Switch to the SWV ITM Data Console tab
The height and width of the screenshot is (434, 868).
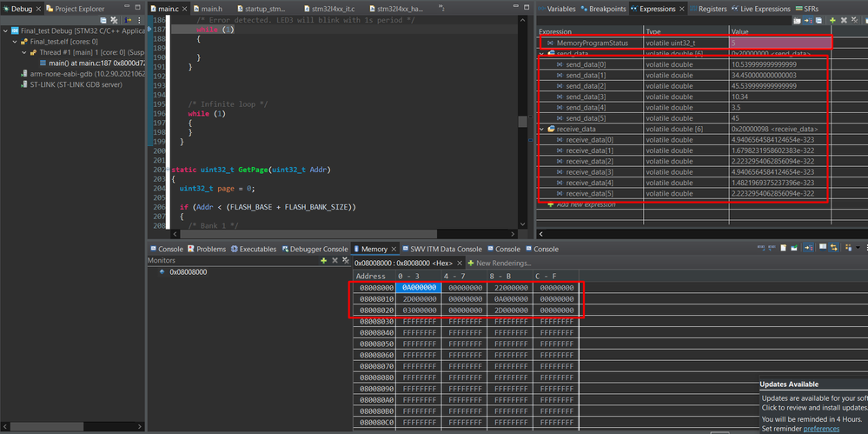click(445, 250)
